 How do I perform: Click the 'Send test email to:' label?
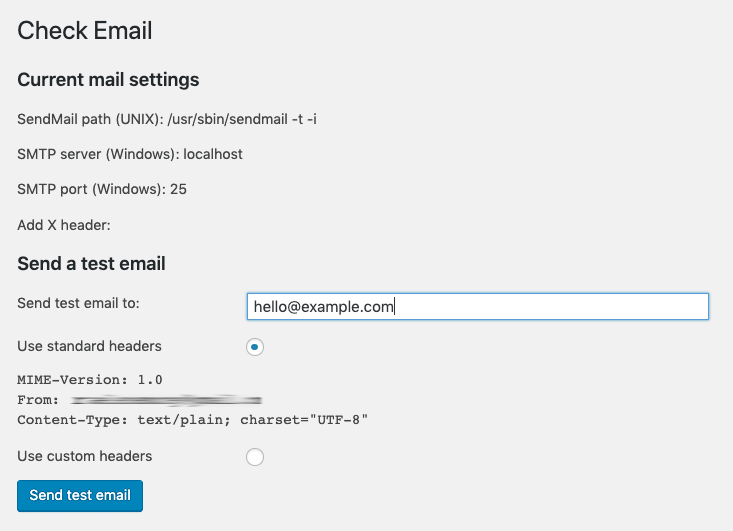79,303
